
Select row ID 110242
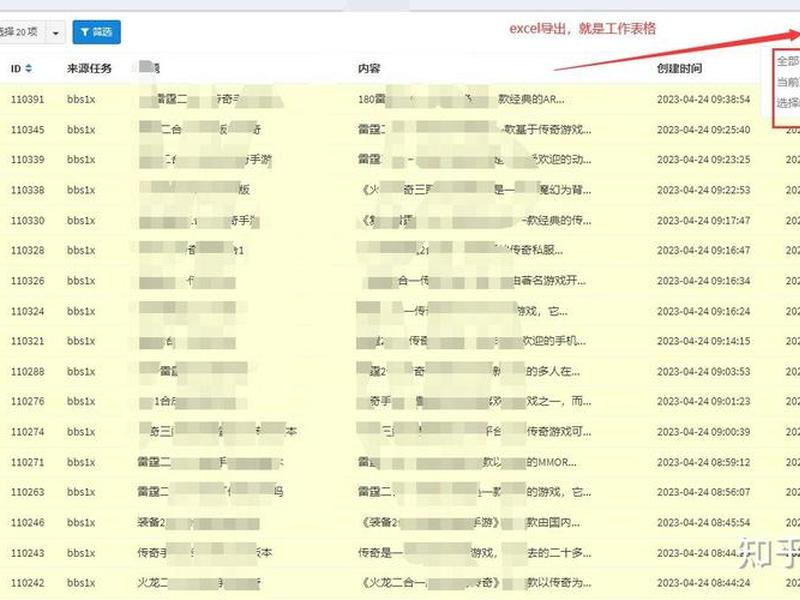28,583
